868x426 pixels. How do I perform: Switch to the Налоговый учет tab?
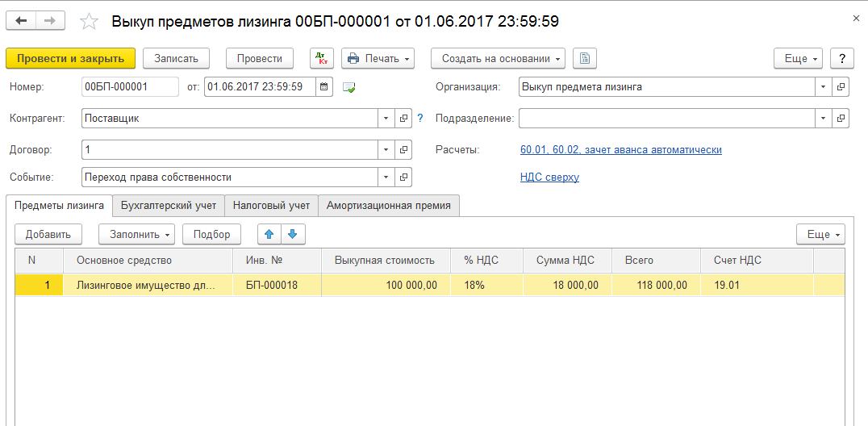pos(271,205)
